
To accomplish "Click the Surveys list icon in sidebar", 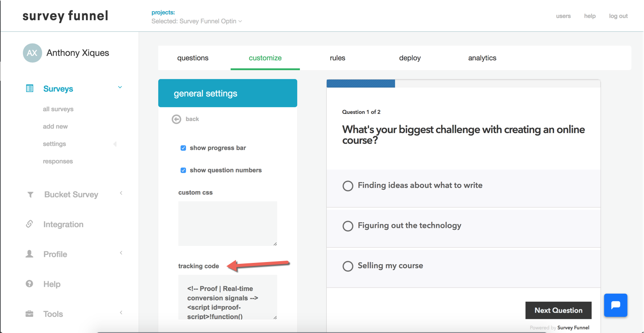I will coord(29,88).
